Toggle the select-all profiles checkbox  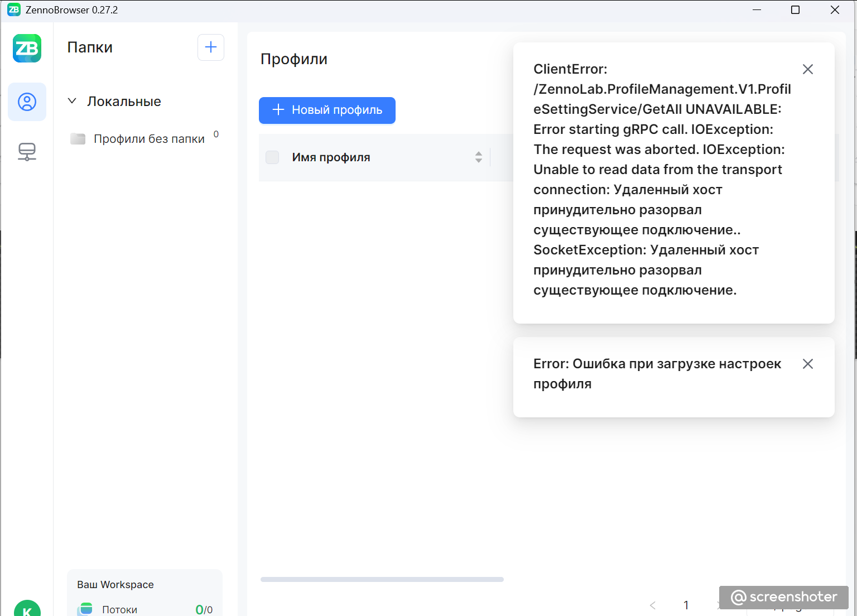tap(272, 157)
